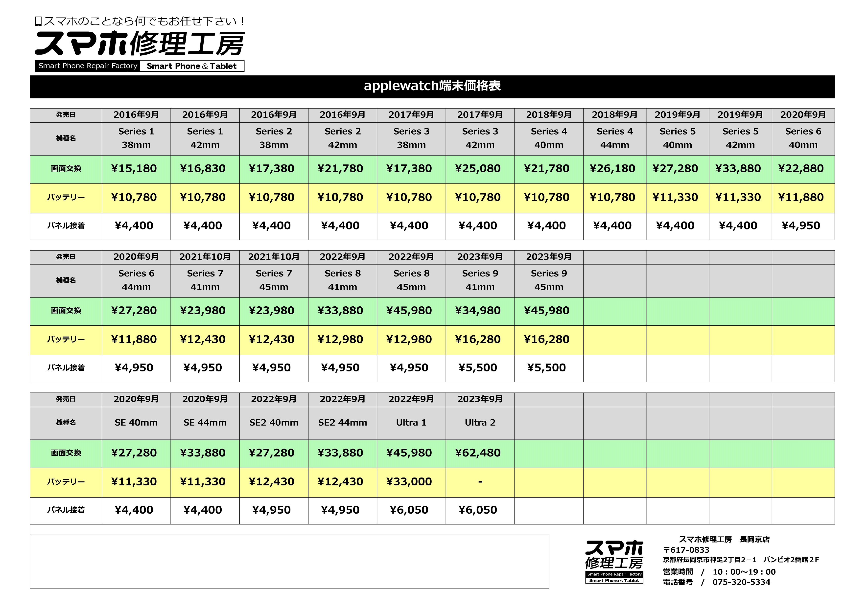Select ¥6,050 panel price under Ultra 1

[409, 510]
